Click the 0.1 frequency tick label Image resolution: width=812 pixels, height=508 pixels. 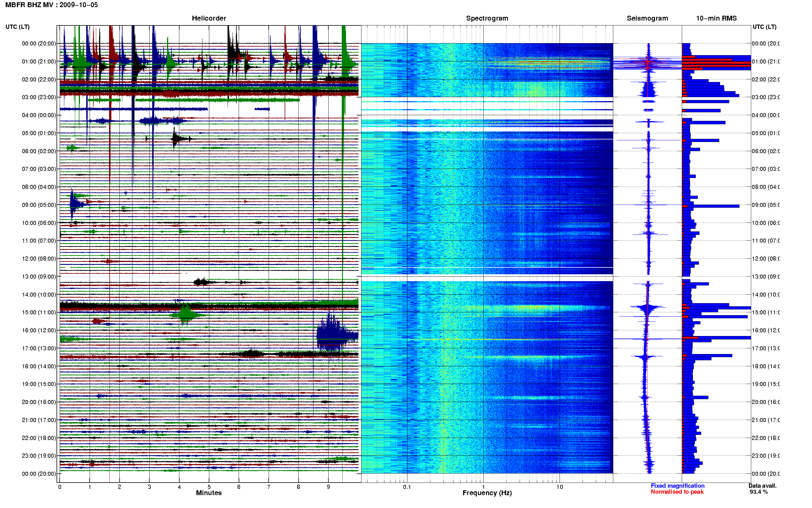(407, 487)
